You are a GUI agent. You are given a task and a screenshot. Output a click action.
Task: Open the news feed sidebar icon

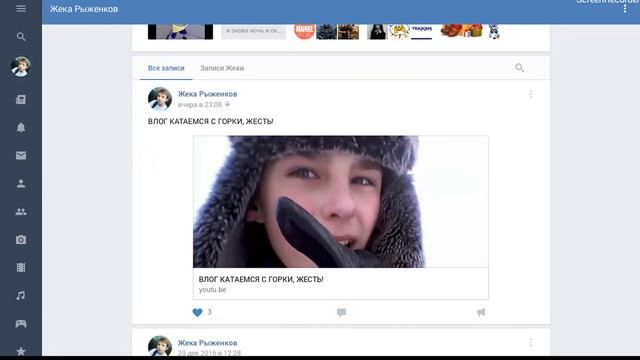pos(21,100)
